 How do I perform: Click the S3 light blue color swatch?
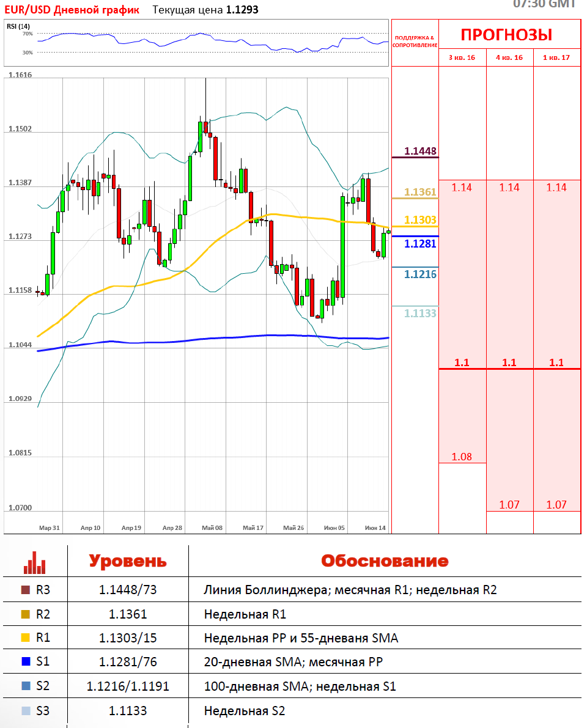[26, 711]
